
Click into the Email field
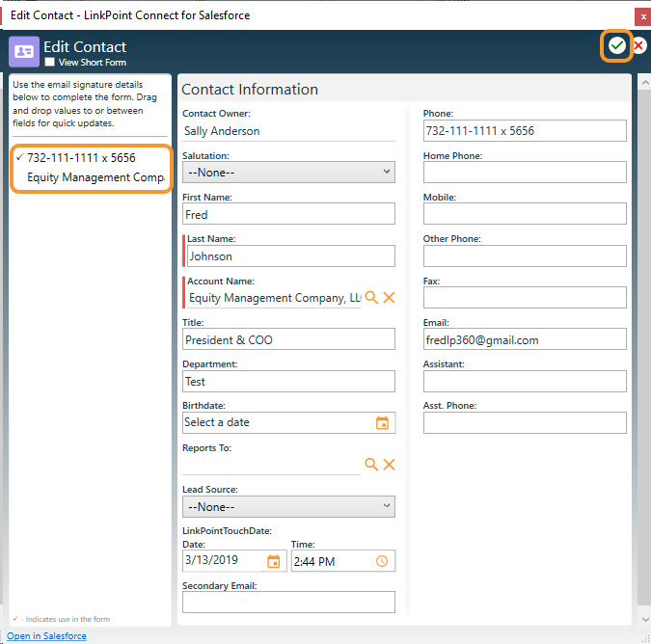(x=525, y=339)
